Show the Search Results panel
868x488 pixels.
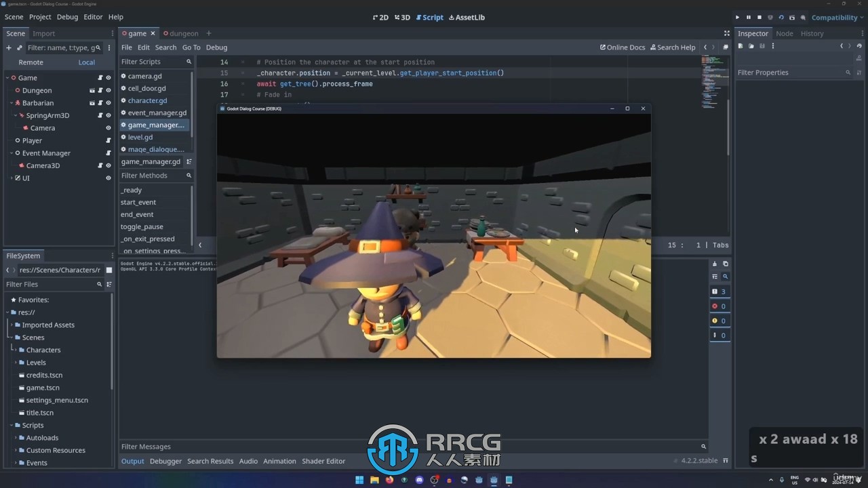[x=210, y=461]
